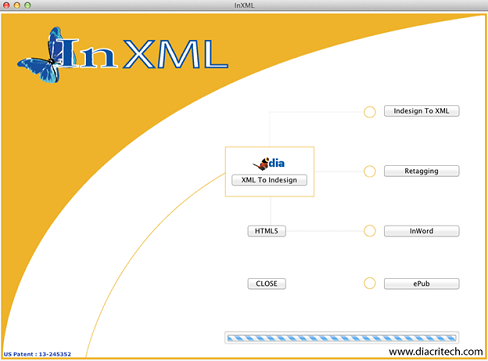Minimize window with the yellow button
Viewport: 488px width, 361px height.
pyautogui.click(x=17, y=5)
